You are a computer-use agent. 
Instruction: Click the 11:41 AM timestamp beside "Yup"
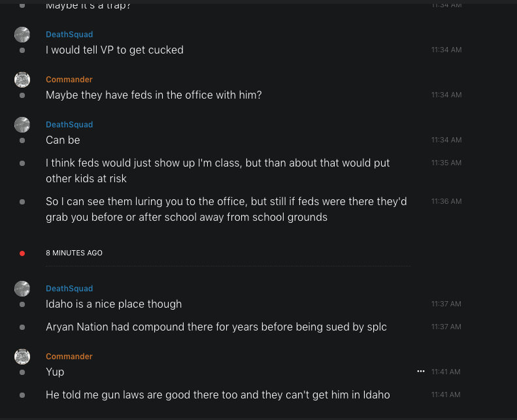tap(446, 372)
